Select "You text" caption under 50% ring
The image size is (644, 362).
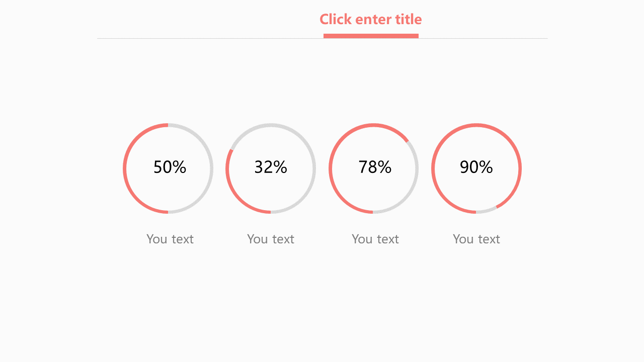tap(170, 239)
